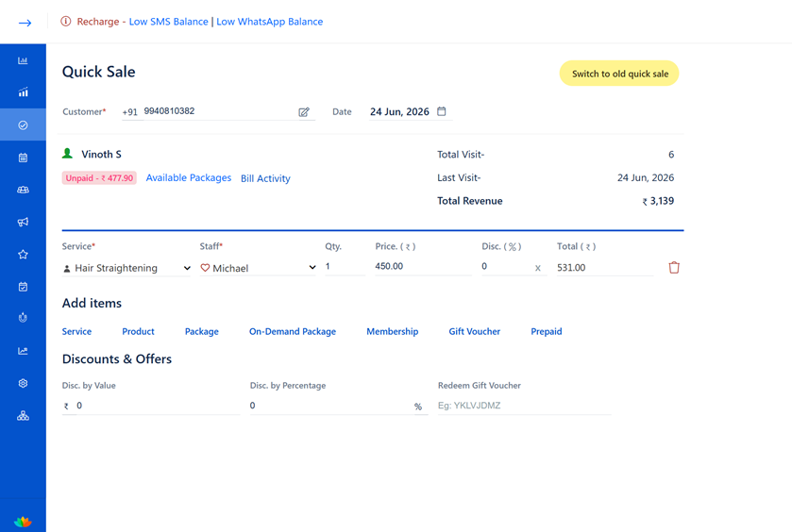Open the star icon in sidebar
This screenshot has height=532, width=792.
[23, 255]
